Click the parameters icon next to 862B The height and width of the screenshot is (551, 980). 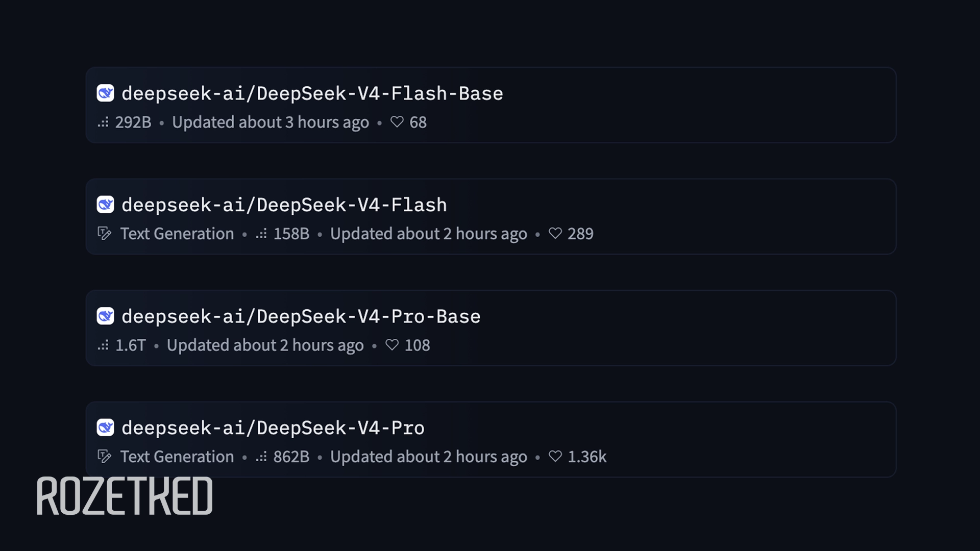click(261, 457)
